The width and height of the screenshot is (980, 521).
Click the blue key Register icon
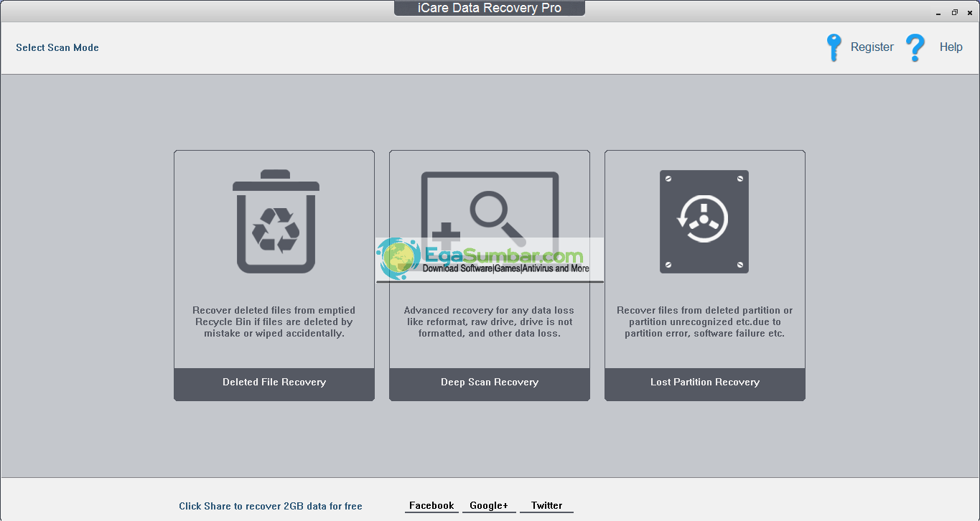[x=834, y=47]
